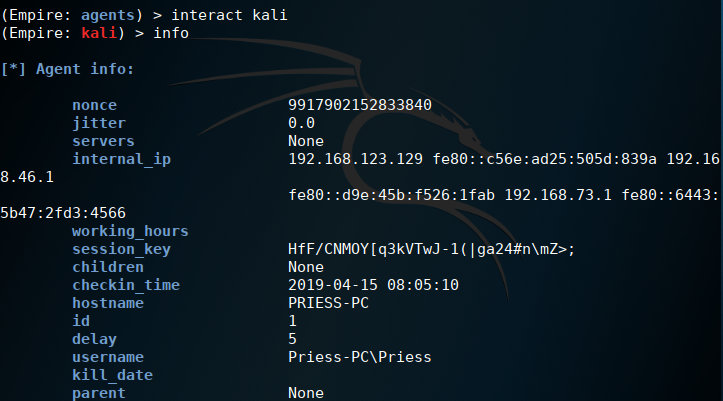The height and width of the screenshot is (401, 723).
Task: Click the IPv6 address fe80::c56e:ad25:505d:839a
Action: click(545, 159)
